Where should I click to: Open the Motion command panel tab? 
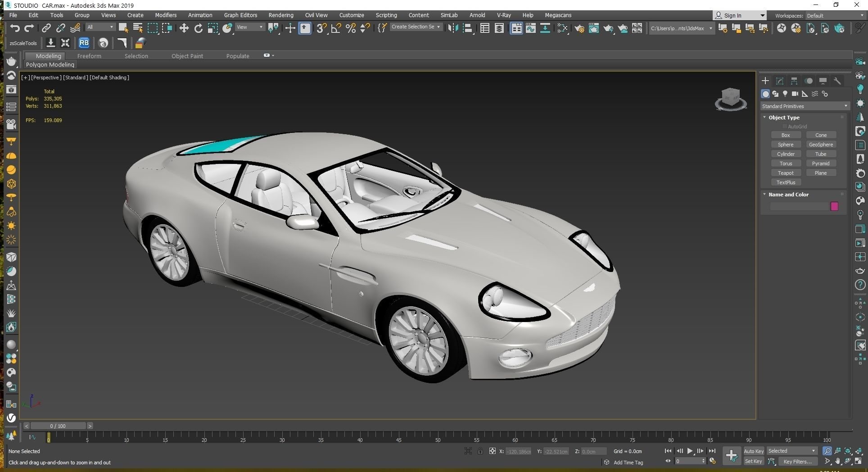(809, 81)
